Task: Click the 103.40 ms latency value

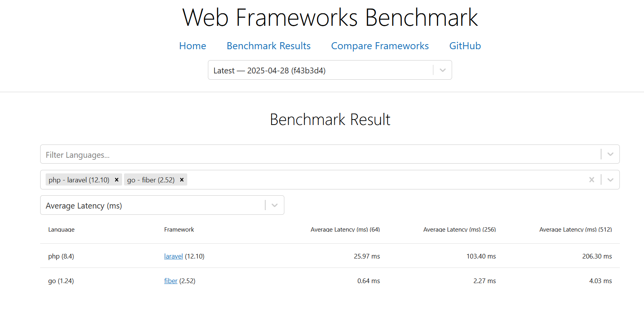Action: (x=481, y=256)
